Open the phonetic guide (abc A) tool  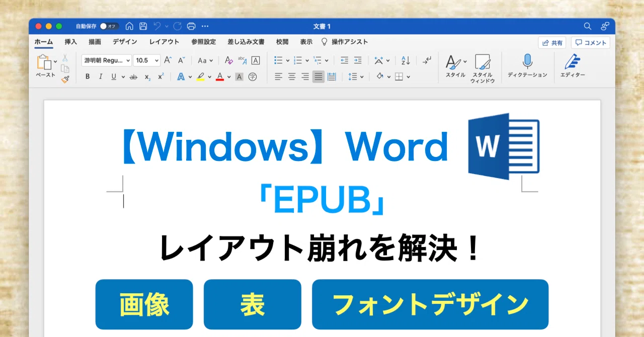pos(243,60)
